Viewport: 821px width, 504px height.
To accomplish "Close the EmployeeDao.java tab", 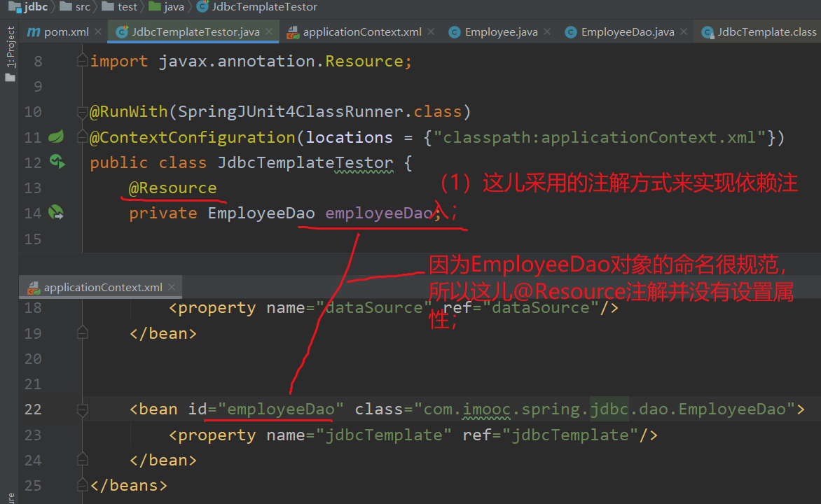I will (x=684, y=32).
